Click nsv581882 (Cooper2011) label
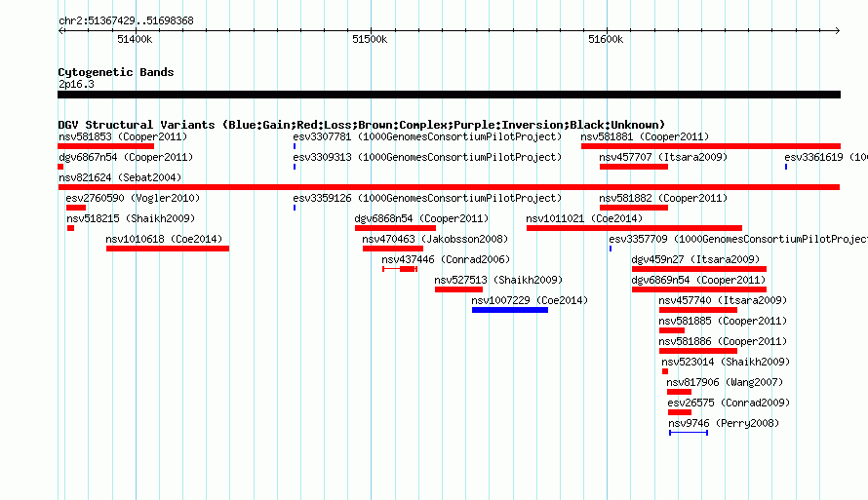This screenshot has height=500, width=868. [663, 198]
